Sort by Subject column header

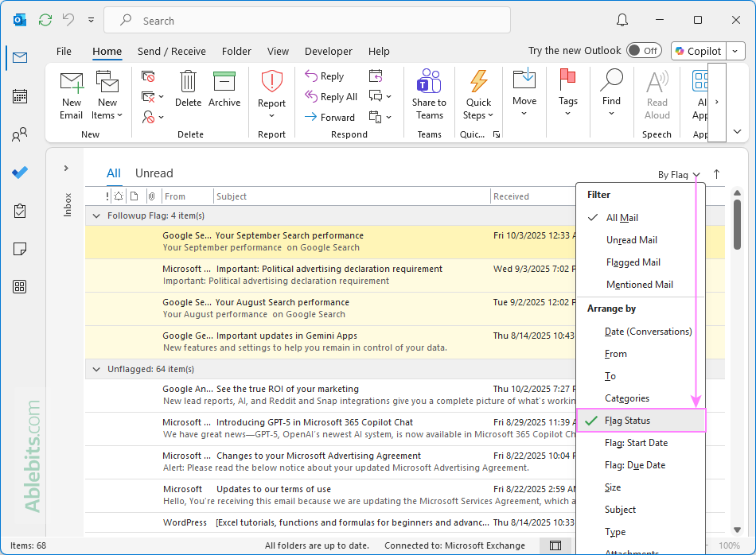coord(352,196)
